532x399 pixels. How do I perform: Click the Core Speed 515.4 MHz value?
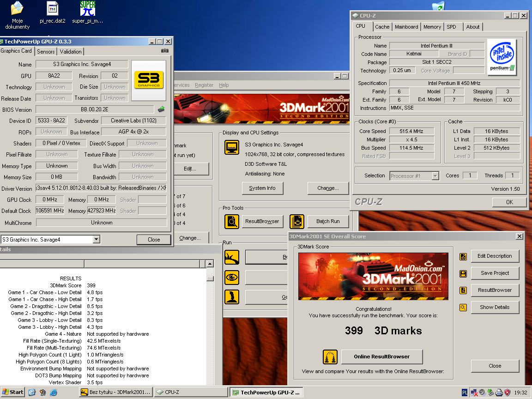point(411,131)
